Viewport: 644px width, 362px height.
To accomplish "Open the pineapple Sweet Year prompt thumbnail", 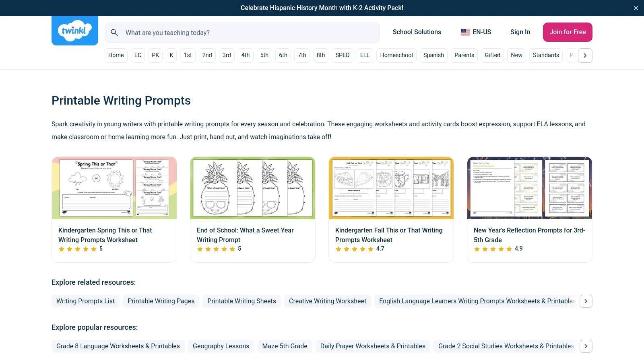I will pyautogui.click(x=253, y=188).
